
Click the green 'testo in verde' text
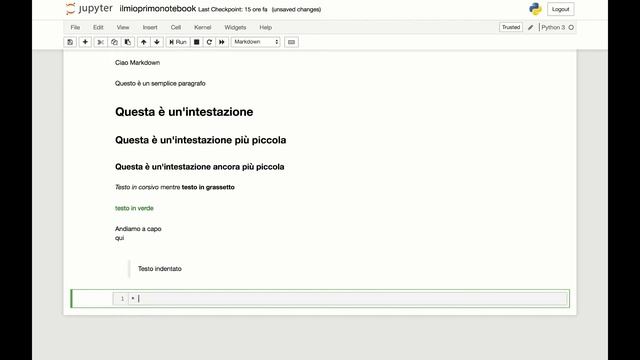point(134,208)
